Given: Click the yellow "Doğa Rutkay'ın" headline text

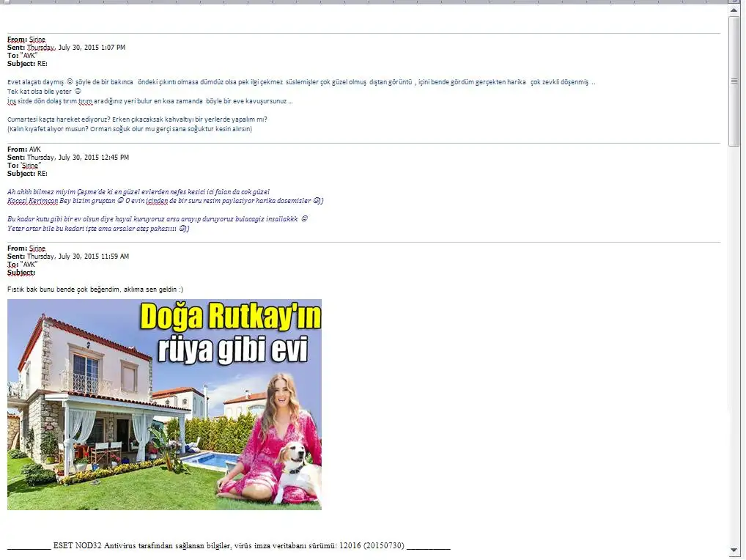Looking at the screenshot, I should tap(230, 317).
